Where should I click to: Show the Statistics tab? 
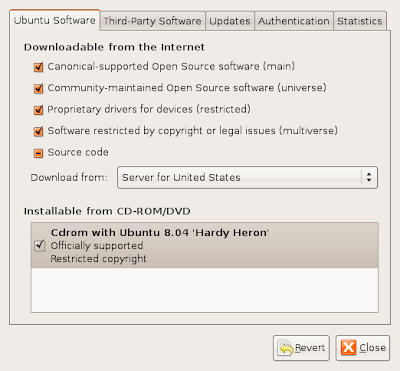tap(360, 21)
